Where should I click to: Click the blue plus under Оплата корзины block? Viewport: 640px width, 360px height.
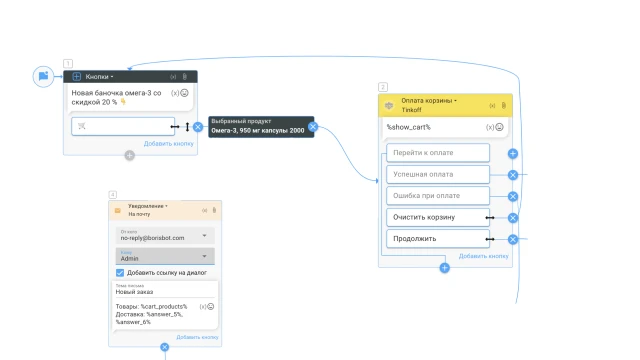tap(445, 268)
